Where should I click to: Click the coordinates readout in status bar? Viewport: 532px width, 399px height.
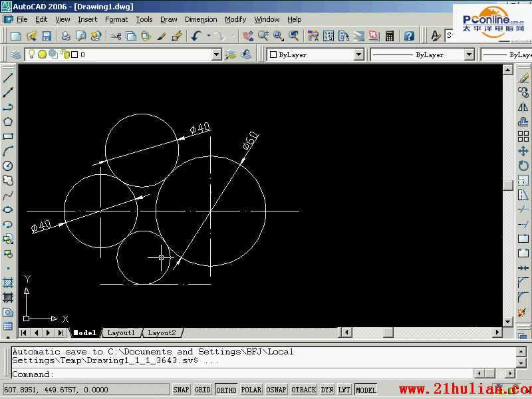86,390
